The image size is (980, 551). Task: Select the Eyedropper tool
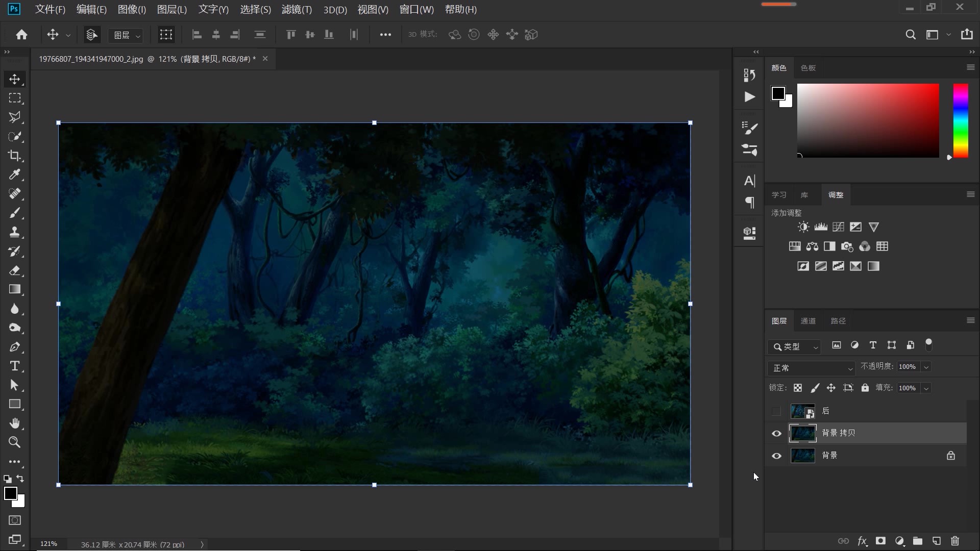(x=14, y=174)
